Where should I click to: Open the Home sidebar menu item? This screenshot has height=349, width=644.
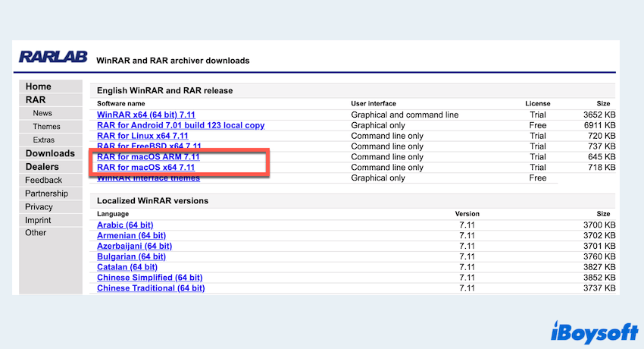(39, 86)
